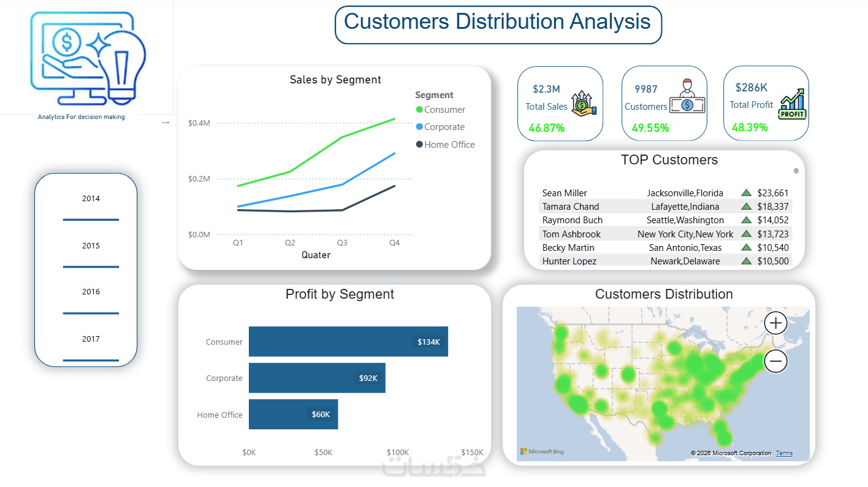
Task: Click the $2.3M total sales value
Action: coord(546,90)
